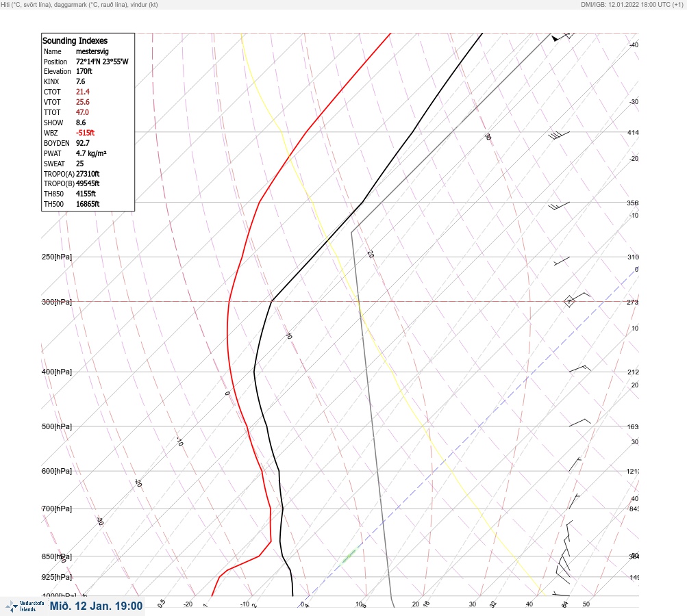
Task: Click the 'DMI/IGB: 12.01.2022 18:00 UTC' label
Action: [x=632, y=4]
